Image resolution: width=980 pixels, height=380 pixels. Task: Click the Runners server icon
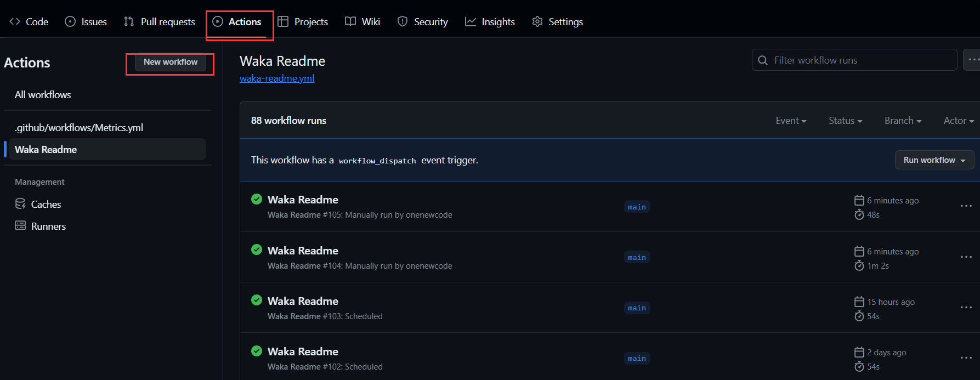(20, 225)
